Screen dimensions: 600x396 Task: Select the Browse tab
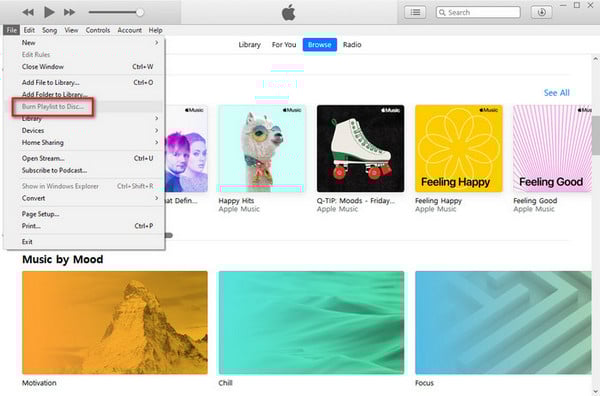320,45
